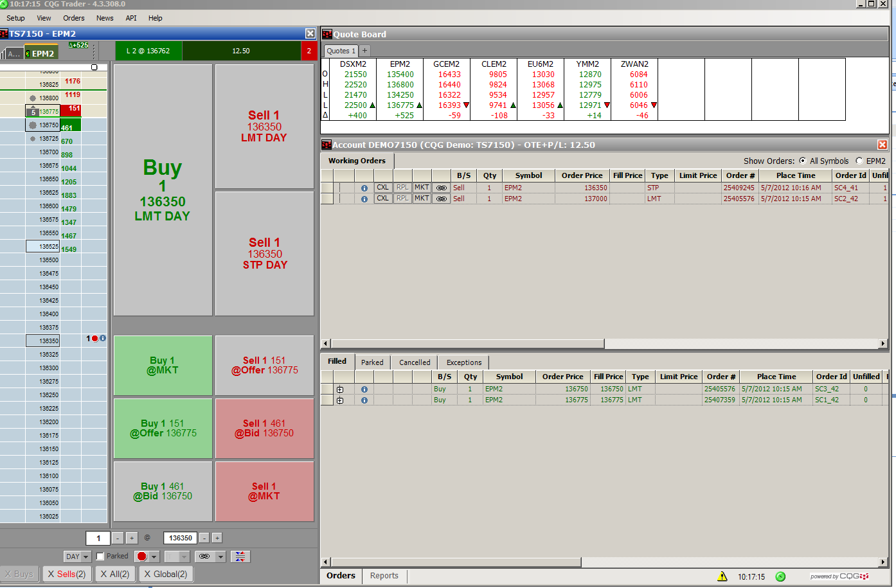Click Sell 1 461 @Bid 136750 button

pyautogui.click(x=264, y=428)
